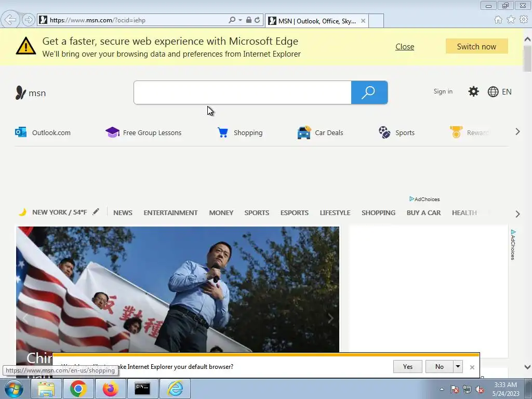Viewport: 532px width, 399px height.
Task: Launch Google Chrome from taskbar
Action: 78,389
